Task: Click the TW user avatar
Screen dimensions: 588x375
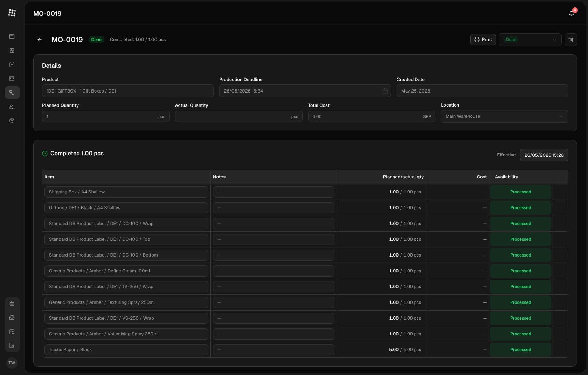Action: (x=12, y=363)
